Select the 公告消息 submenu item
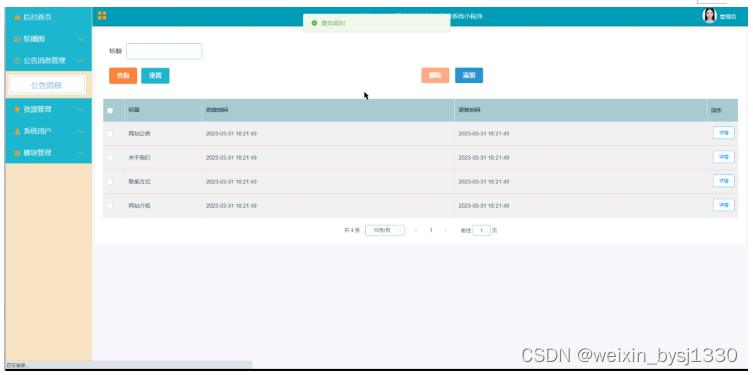Image resolution: width=753 pixels, height=375 pixels. click(47, 85)
